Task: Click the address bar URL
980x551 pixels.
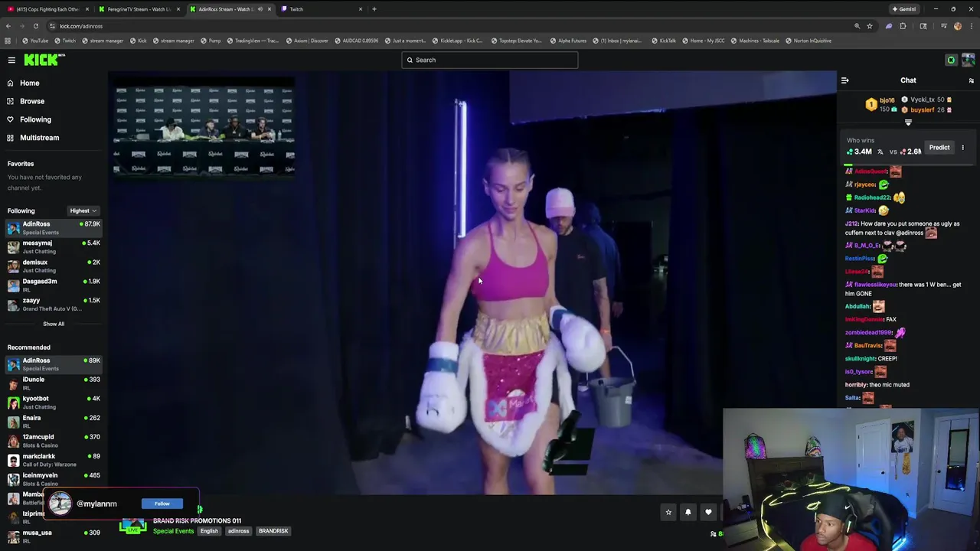Action: click(80, 26)
